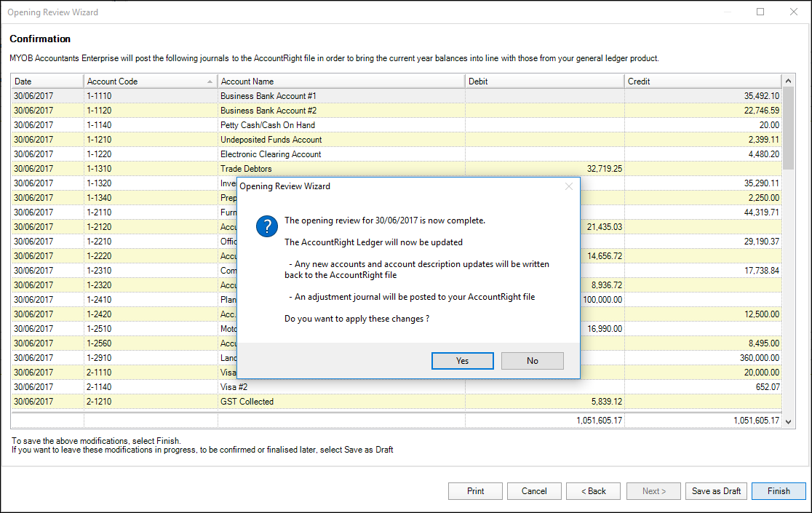Click the Credit column header
This screenshot has height=513, width=812.
(x=702, y=81)
